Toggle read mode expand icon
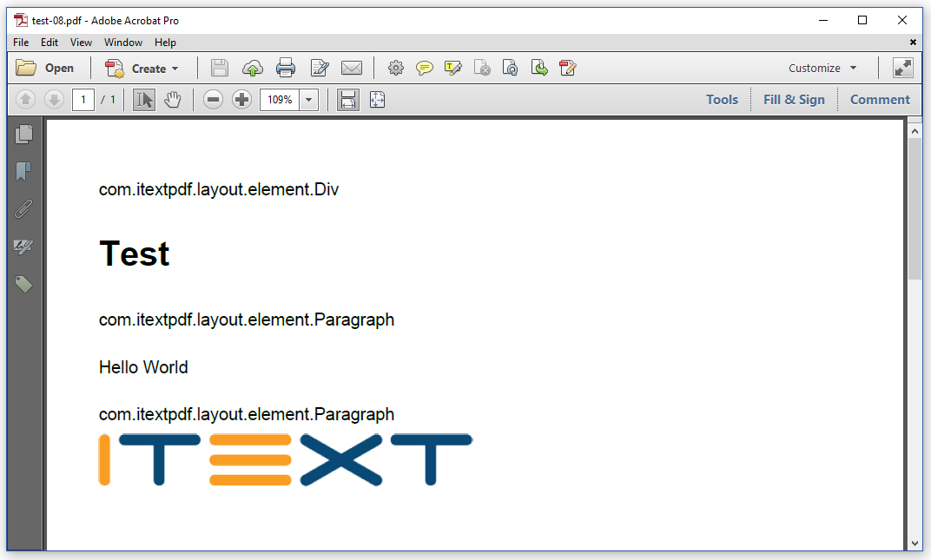This screenshot has height=560, width=931. click(x=903, y=68)
